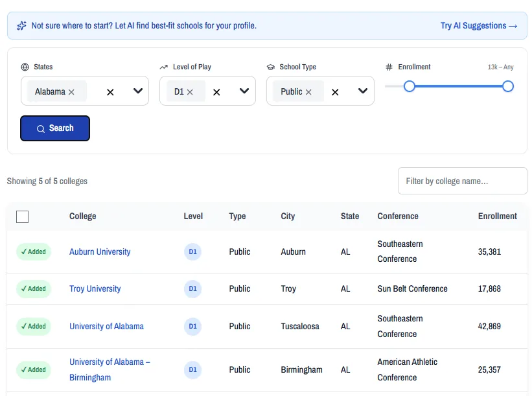The width and height of the screenshot is (532, 396).
Task: Open University of Alabama – Birmingham link
Action: (x=110, y=370)
